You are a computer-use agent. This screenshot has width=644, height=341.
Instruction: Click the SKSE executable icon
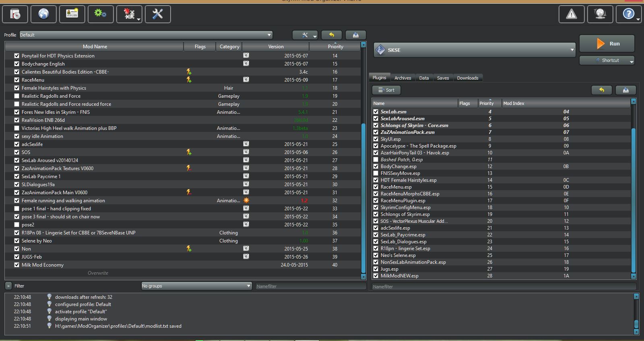380,50
